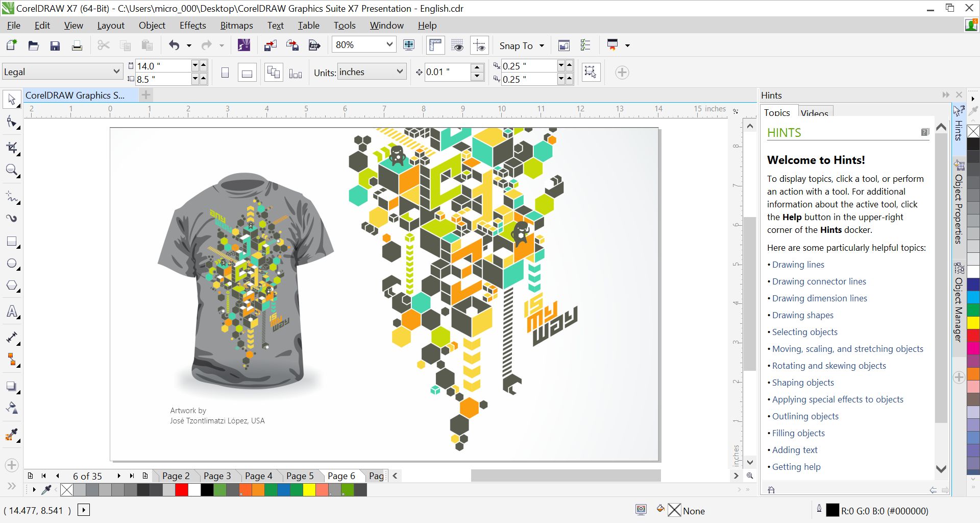This screenshot has width=980, height=523.
Task: Choose the Rectangle tool
Action: [x=11, y=241]
